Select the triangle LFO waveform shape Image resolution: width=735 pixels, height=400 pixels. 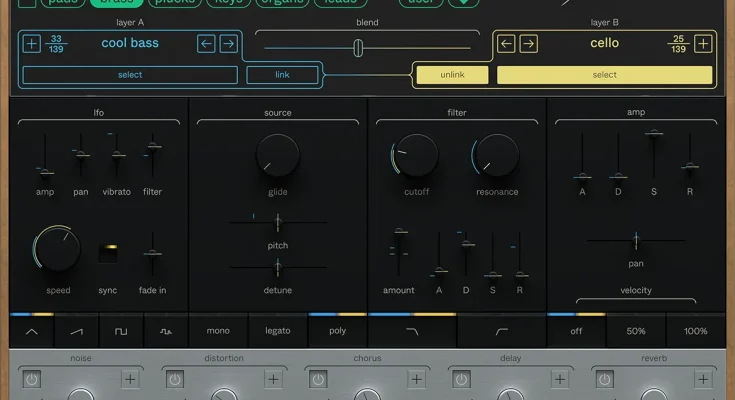[x=32, y=330]
